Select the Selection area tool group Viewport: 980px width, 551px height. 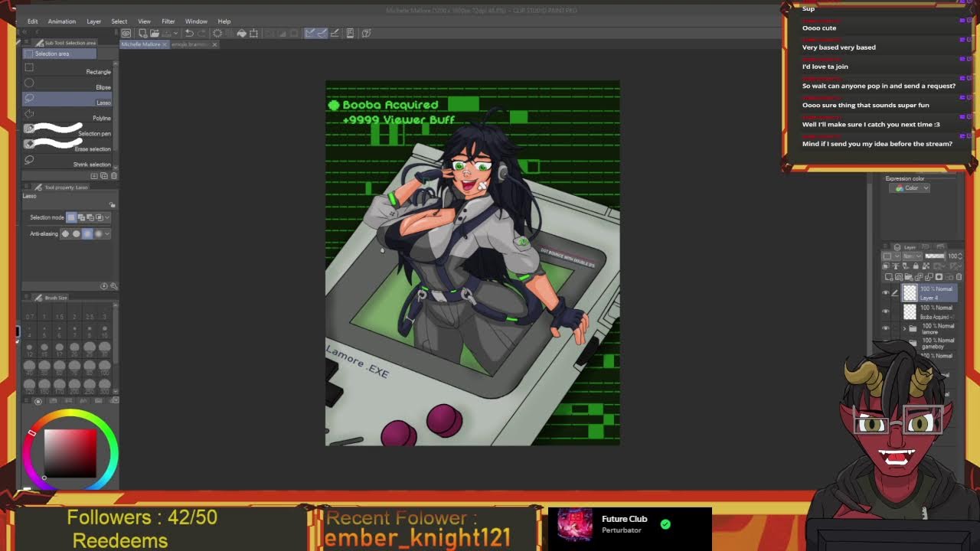[60, 54]
